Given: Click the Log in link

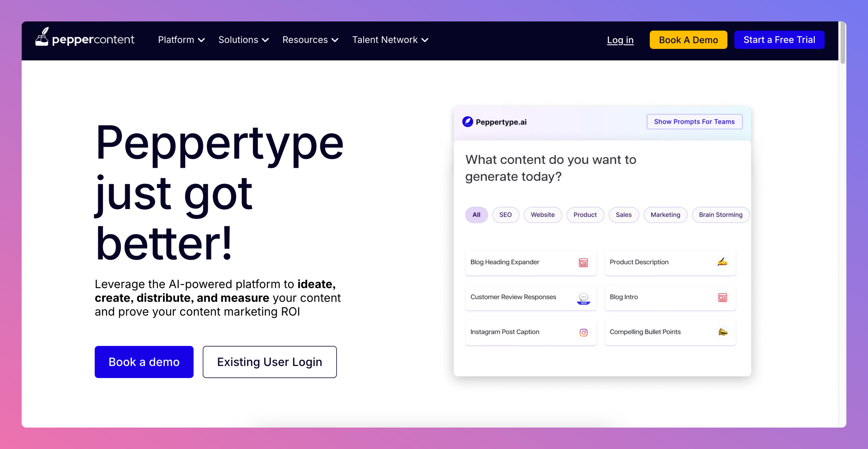Looking at the screenshot, I should [620, 40].
